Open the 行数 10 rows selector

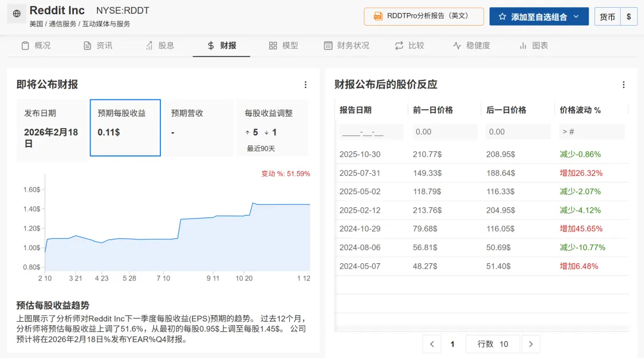[493, 344]
